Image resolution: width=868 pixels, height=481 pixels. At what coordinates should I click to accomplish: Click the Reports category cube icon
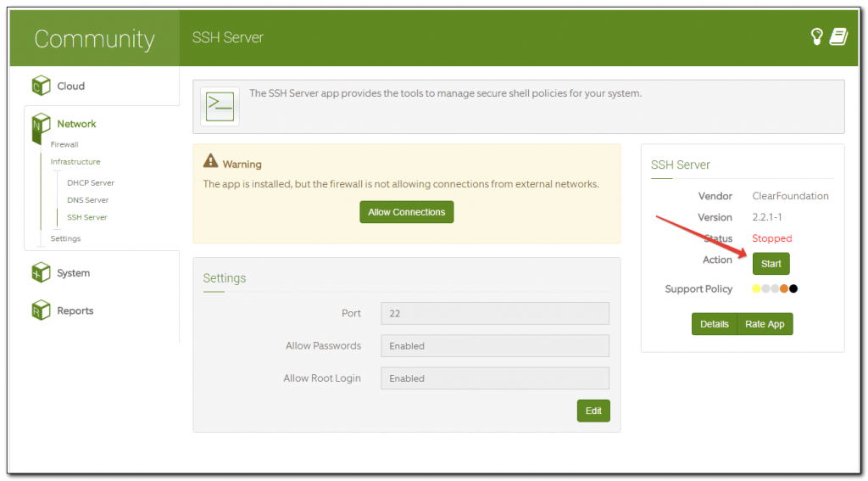tap(41, 310)
